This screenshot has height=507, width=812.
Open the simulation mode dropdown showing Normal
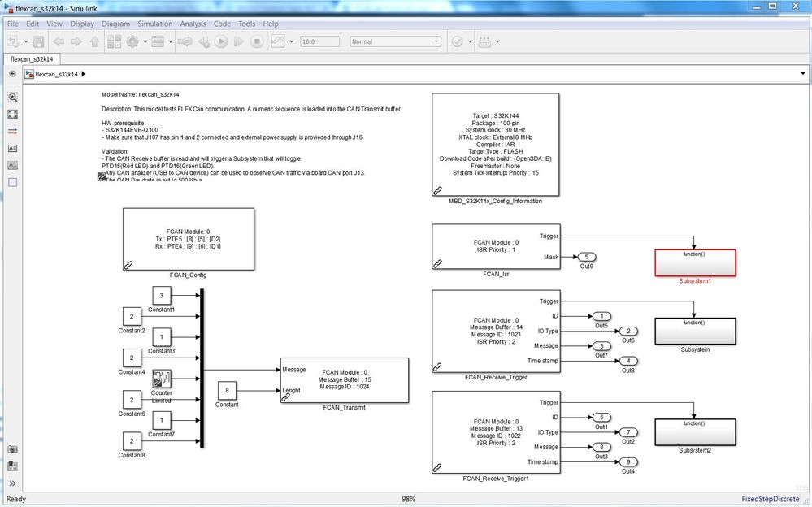[x=395, y=41]
